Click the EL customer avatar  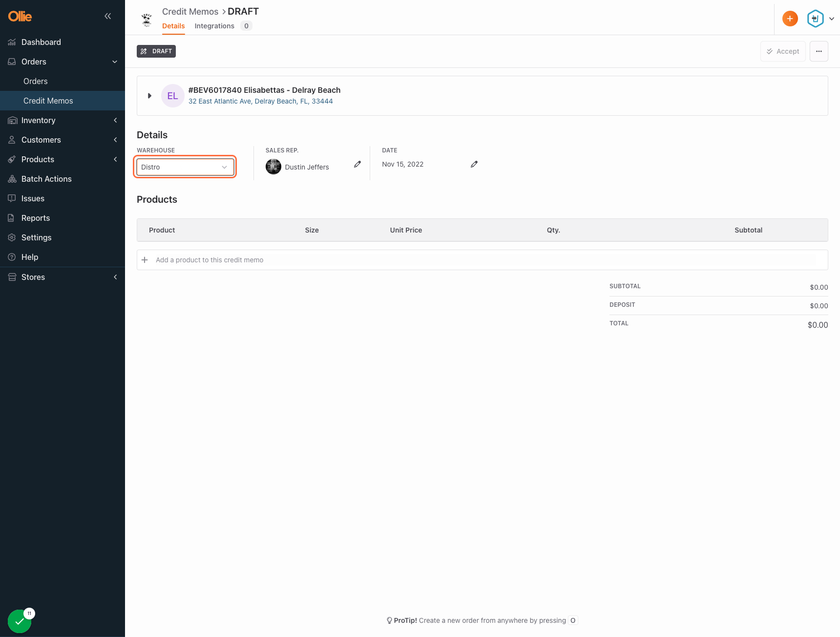pos(173,96)
